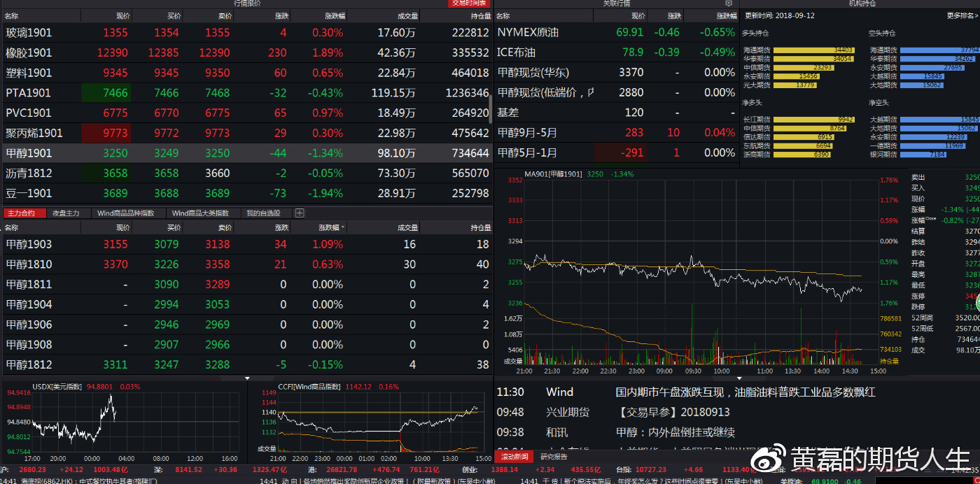Click the USDX美元指数 chart title
This screenshot has width=980, height=484.
[58, 386]
